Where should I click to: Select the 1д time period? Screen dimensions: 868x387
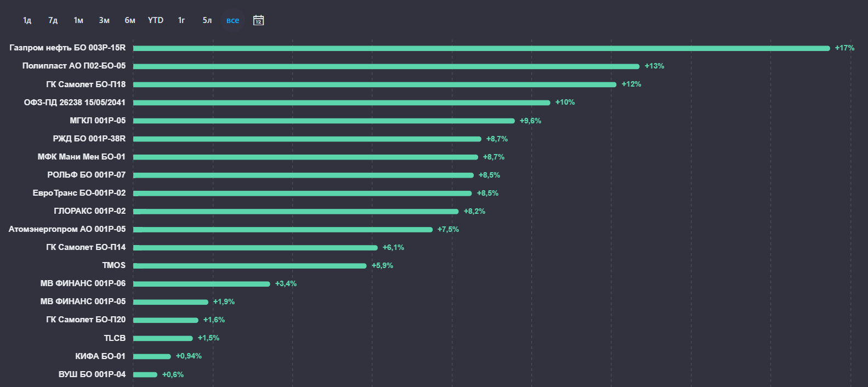27,20
